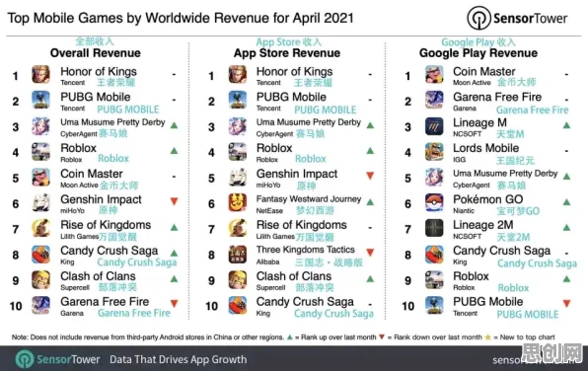Click the miHoYo label in App Store Revenue
Screen dimensions: 588x371
(x=268, y=185)
